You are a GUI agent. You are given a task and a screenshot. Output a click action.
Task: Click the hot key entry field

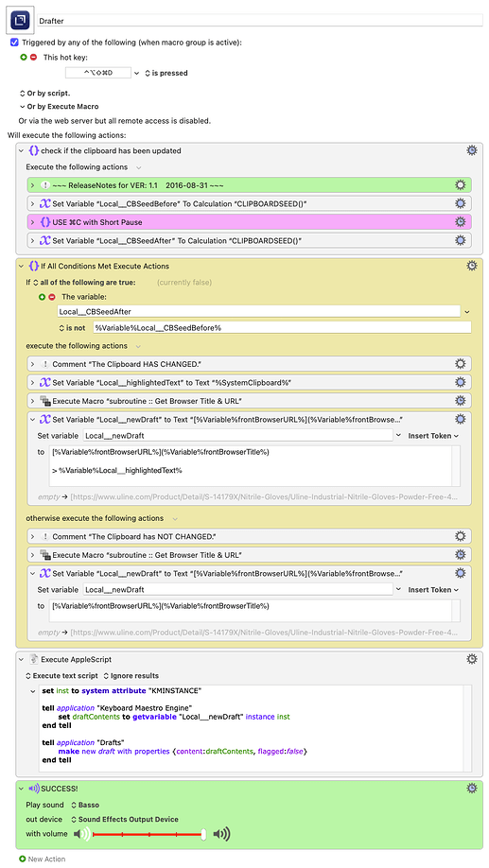tap(98, 73)
